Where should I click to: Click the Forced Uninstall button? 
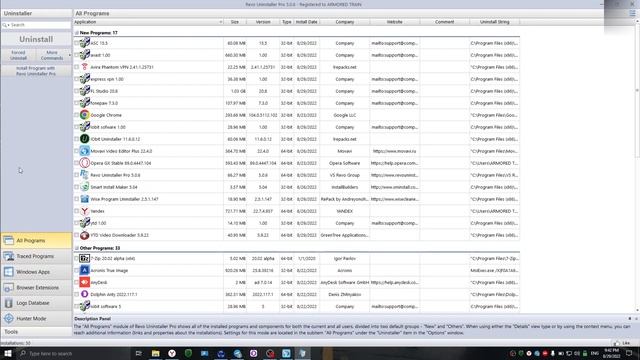click(x=18, y=55)
